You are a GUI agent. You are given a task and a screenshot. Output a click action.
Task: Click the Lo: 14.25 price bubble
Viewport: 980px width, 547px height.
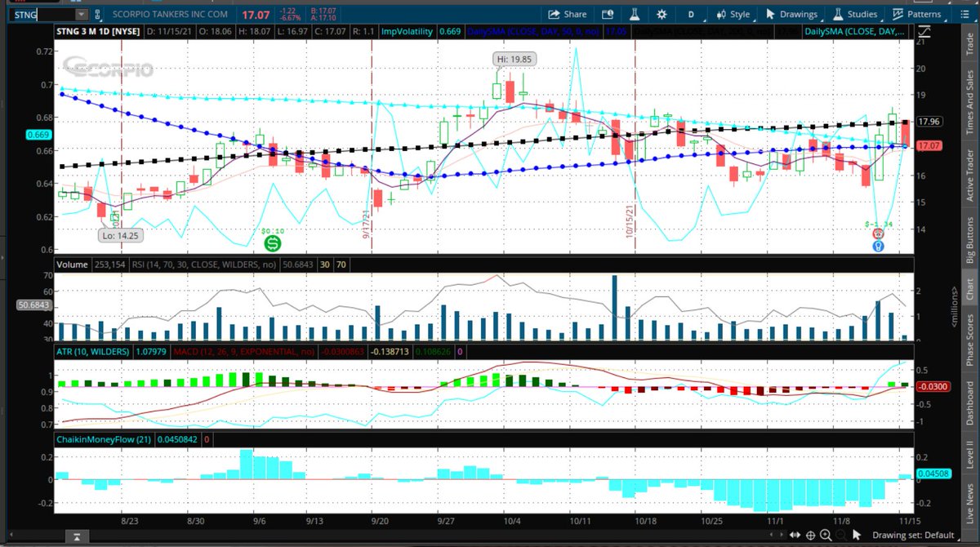point(119,235)
